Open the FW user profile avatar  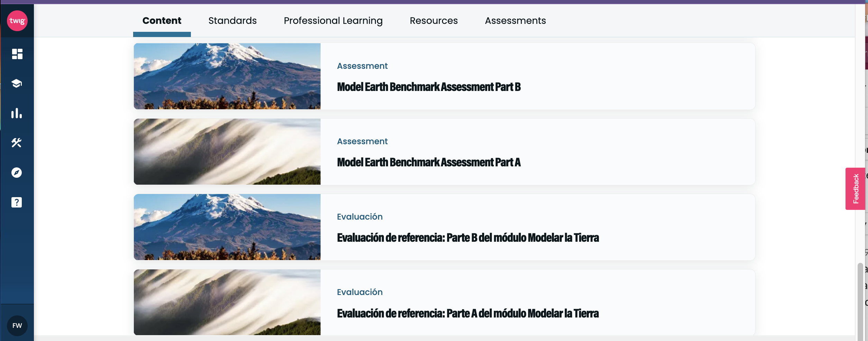pos(17,325)
